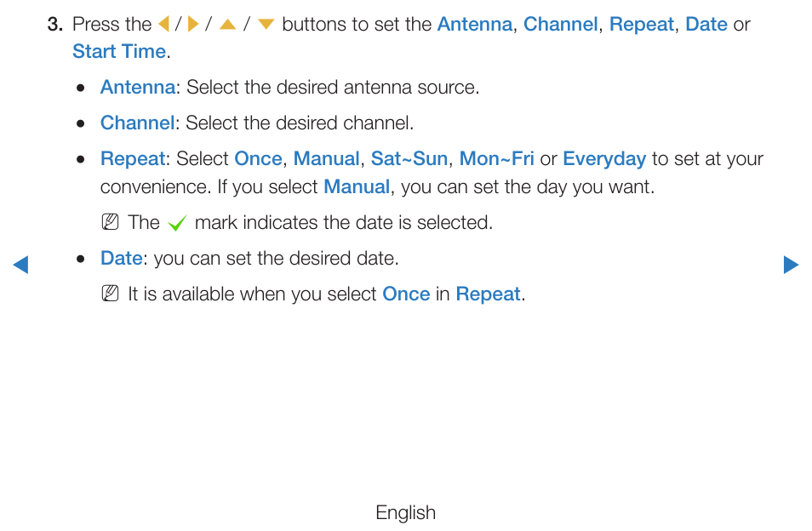Click 'Everyday' option text
Viewport: 812px width, 531px height.
[604, 159]
